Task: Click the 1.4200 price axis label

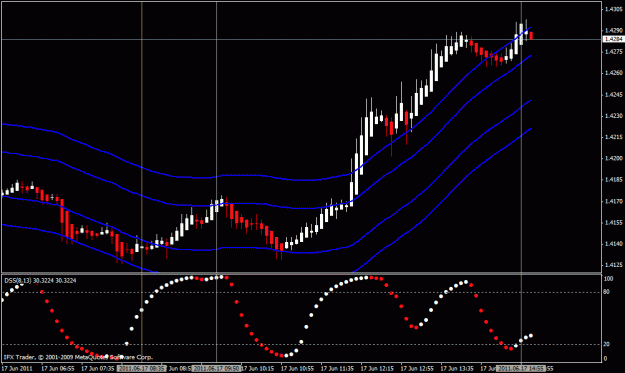Action: click(x=614, y=158)
